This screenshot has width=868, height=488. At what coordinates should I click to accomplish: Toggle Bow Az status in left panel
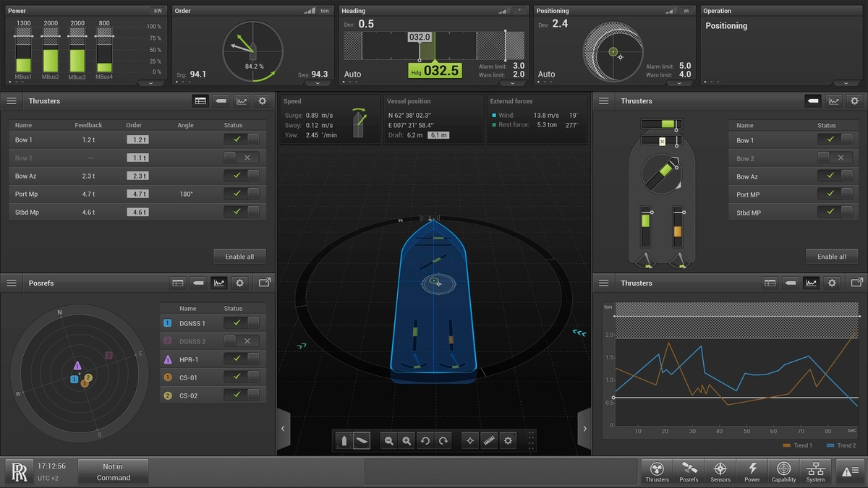coord(242,176)
